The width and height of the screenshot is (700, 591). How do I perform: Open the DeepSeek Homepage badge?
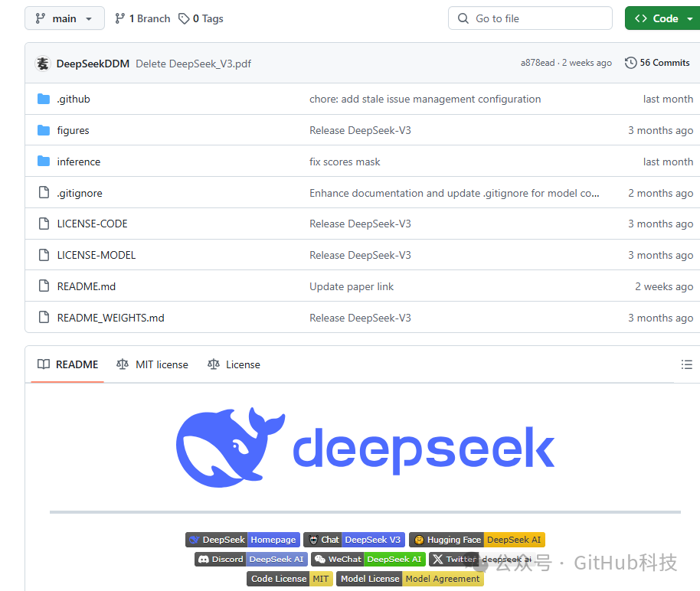click(243, 540)
